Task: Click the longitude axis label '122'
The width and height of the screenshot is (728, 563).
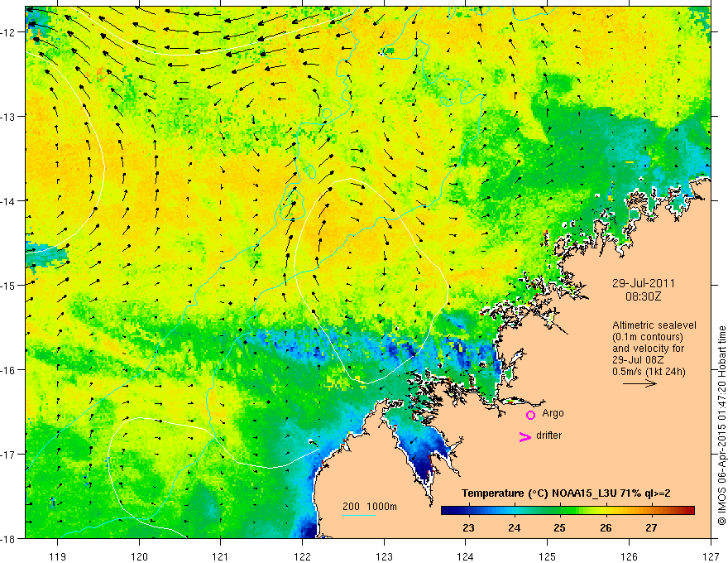Action: point(302,556)
